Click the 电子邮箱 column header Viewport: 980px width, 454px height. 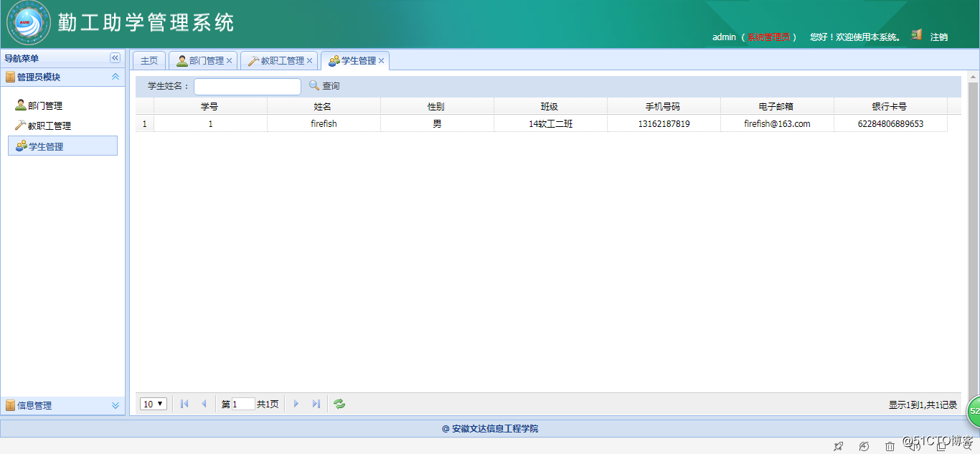(x=777, y=106)
